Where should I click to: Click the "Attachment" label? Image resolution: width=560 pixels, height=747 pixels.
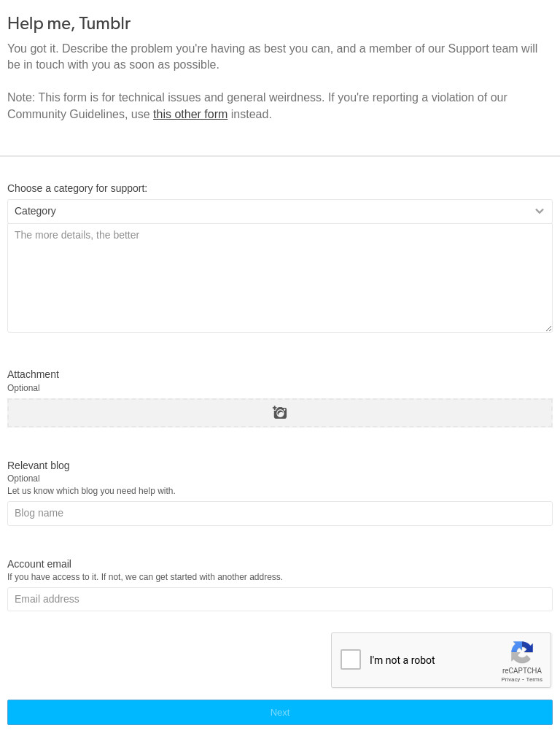click(33, 374)
